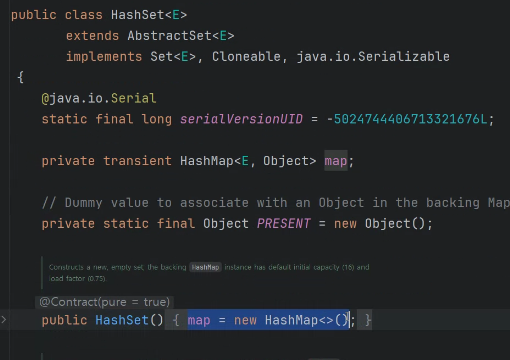Click the serialVersionUID field name
This screenshot has height=360, width=510.
[241, 119]
